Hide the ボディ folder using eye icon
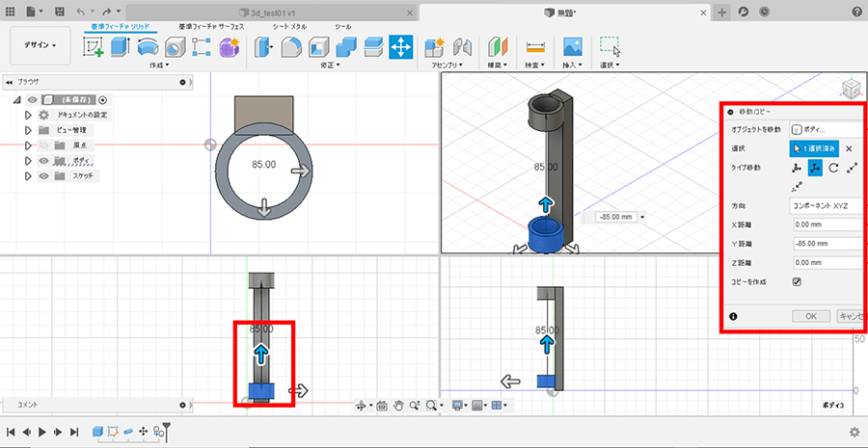 click(44, 161)
